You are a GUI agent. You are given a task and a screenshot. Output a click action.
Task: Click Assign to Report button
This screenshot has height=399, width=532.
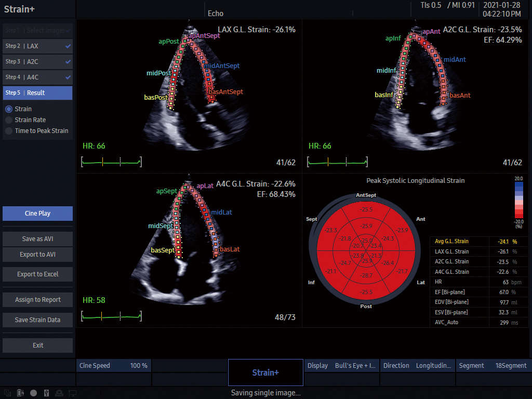click(37, 300)
